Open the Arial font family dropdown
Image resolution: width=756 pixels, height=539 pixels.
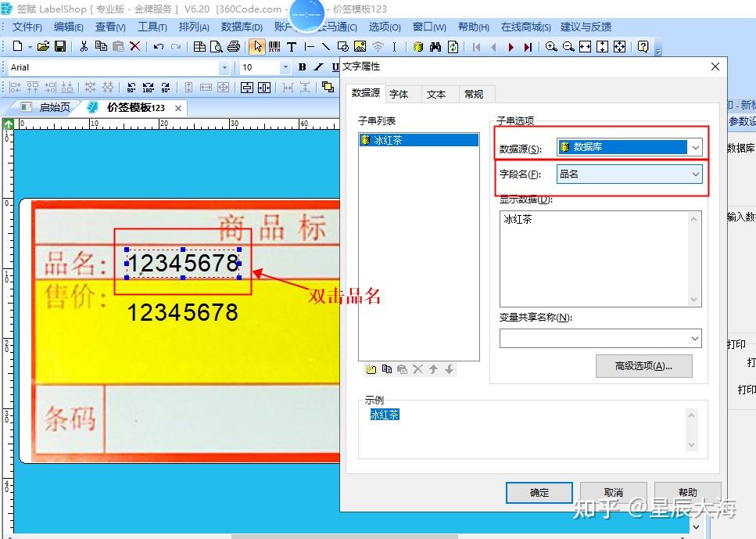225,68
